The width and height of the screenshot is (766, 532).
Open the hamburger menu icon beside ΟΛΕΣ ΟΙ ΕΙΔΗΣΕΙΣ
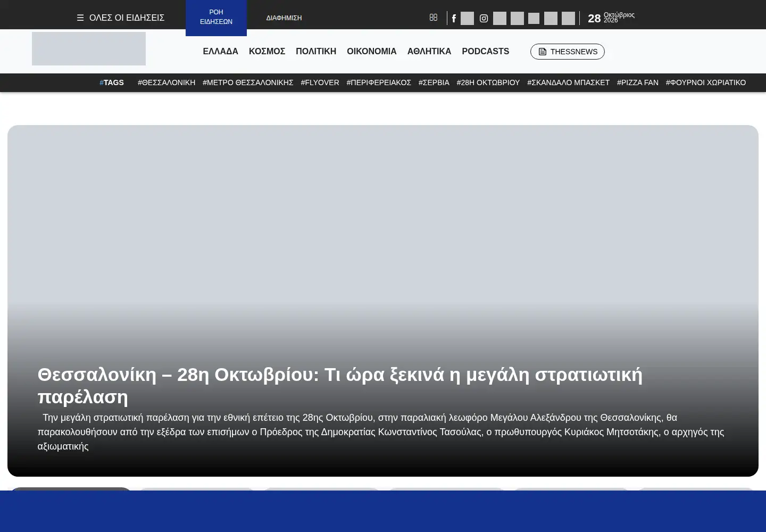[80, 18]
